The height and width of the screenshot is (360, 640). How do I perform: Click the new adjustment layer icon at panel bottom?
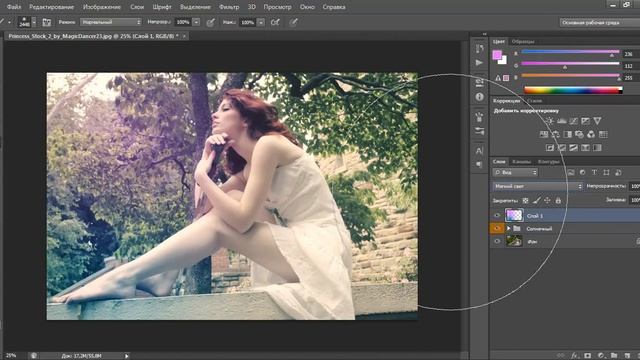click(601, 356)
